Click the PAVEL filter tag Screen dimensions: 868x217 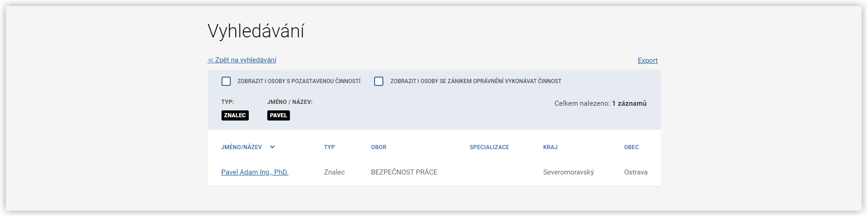click(x=278, y=115)
